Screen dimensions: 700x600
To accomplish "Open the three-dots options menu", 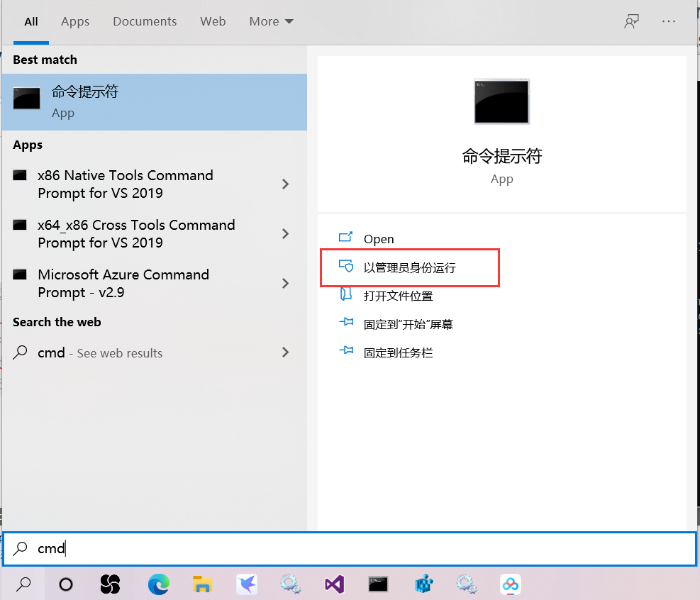I will pyautogui.click(x=668, y=21).
